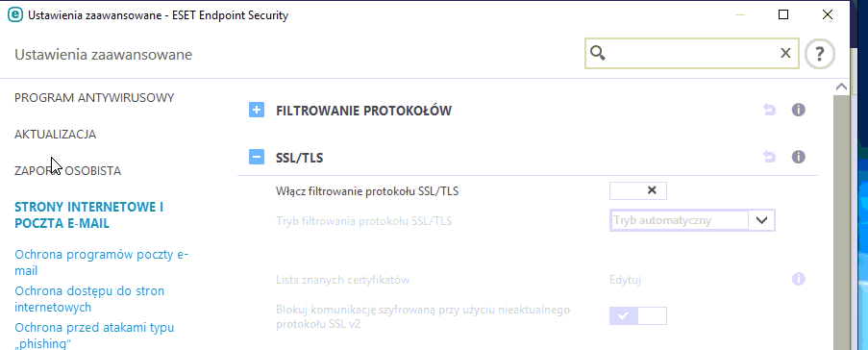Image resolution: width=868 pixels, height=350 pixels.
Task: Open Strony internetowe i poczta e-mail category
Action: point(88,214)
